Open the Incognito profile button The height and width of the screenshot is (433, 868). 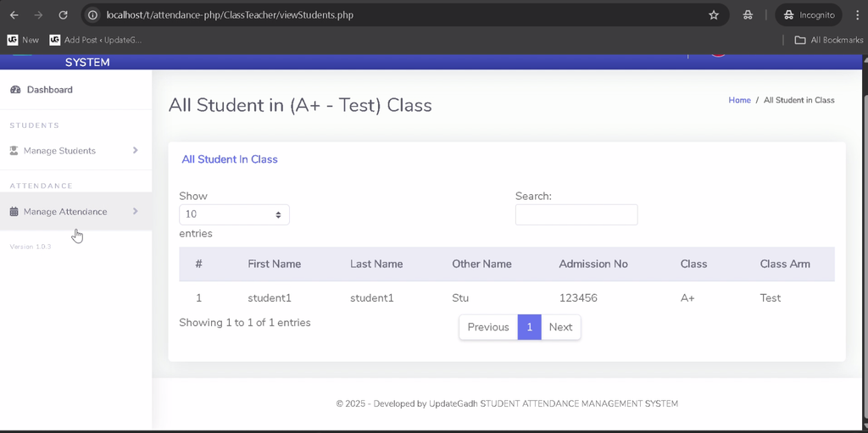coord(808,15)
